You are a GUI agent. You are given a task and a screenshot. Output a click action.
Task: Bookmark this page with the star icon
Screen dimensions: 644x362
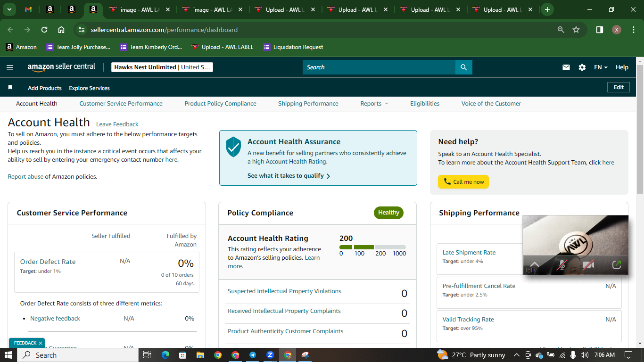(x=576, y=30)
